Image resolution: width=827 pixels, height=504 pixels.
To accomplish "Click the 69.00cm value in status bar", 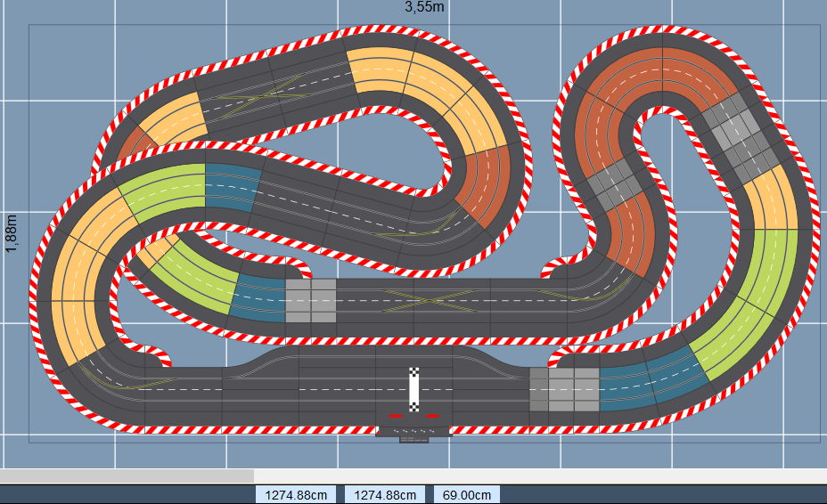I will pyautogui.click(x=467, y=495).
